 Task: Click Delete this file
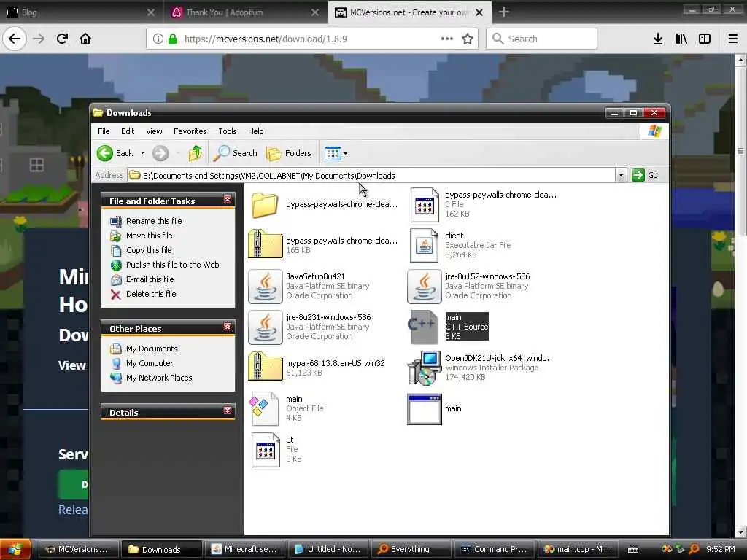pos(151,295)
